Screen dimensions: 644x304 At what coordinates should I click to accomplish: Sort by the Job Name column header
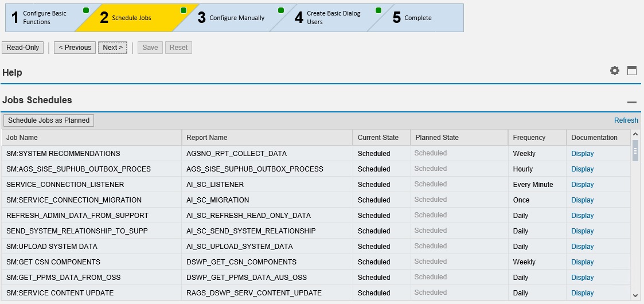click(x=92, y=138)
